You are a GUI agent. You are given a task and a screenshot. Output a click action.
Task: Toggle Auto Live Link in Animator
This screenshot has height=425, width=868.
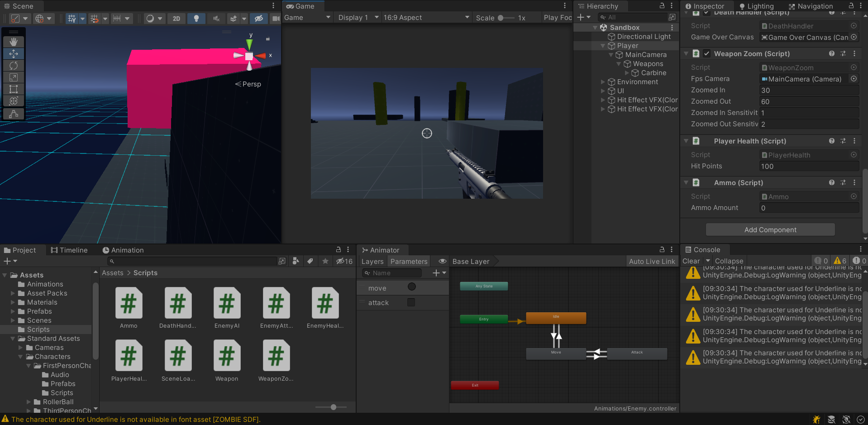tap(652, 261)
